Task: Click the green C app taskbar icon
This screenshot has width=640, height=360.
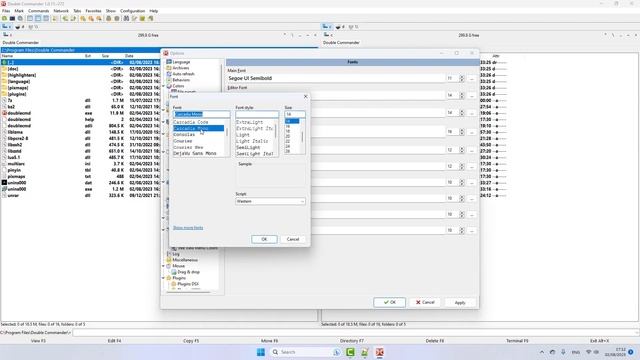Action: (350, 352)
